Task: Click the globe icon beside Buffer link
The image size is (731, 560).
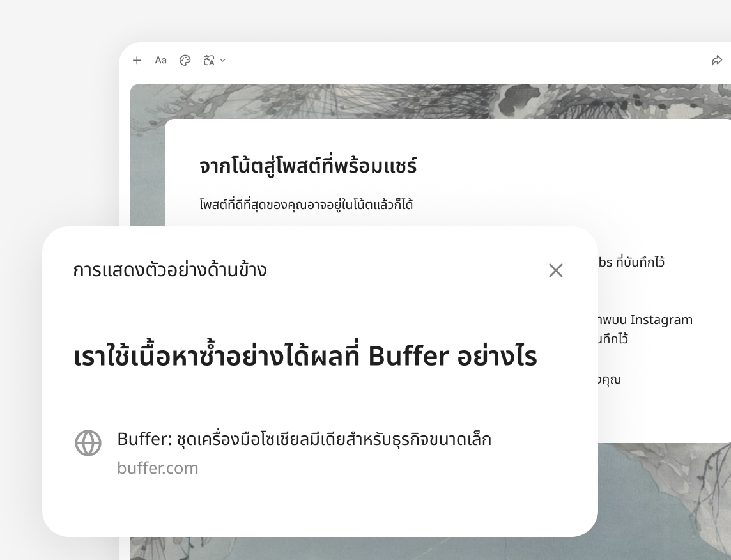Action: tap(88, 443)
